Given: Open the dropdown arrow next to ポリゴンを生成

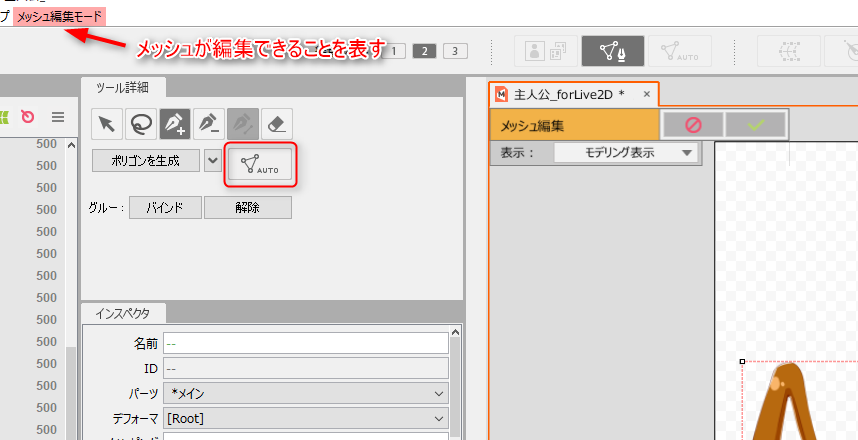Looking at the screenshot, I should 213,161.
